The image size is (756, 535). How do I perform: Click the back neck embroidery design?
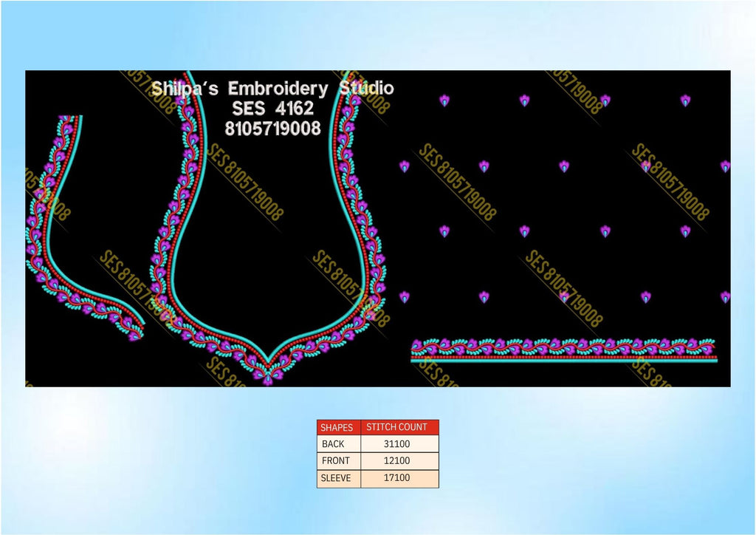pos(268,228)
